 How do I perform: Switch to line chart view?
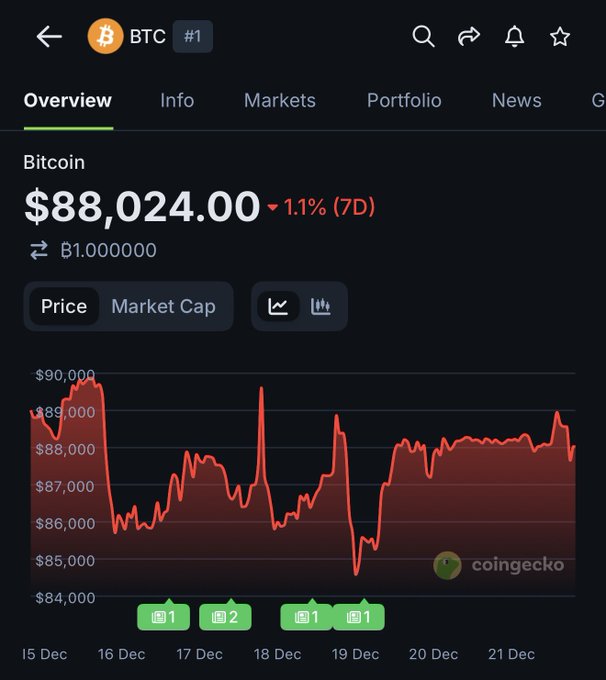pos(278,306)
